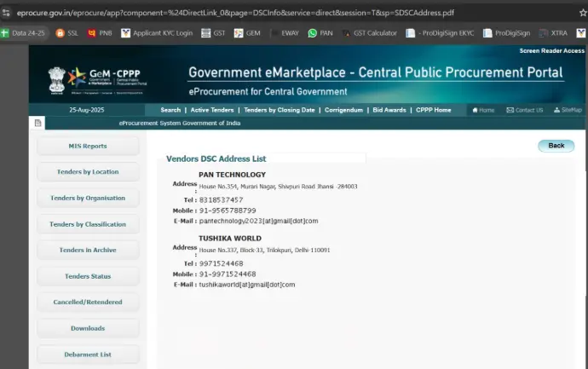Open the SiteMap link
Screen dimensions: 588x369
coord(568,110)
